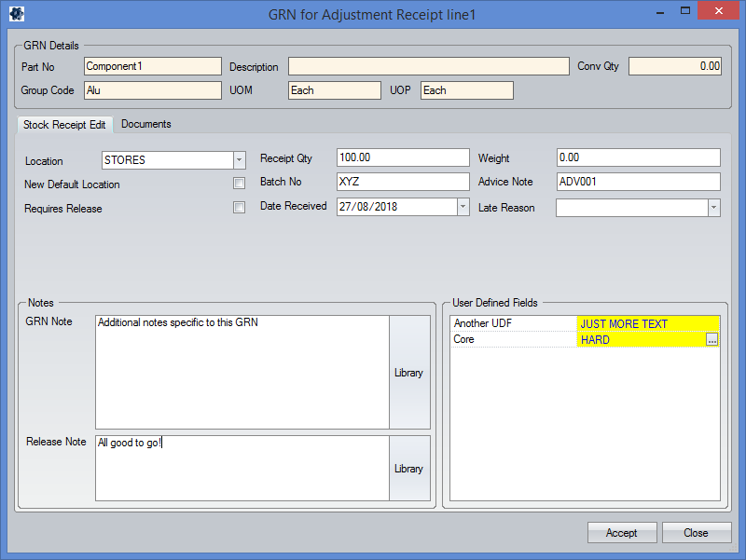Select the yellow Another UDF value cell

[x=649, y=324]
